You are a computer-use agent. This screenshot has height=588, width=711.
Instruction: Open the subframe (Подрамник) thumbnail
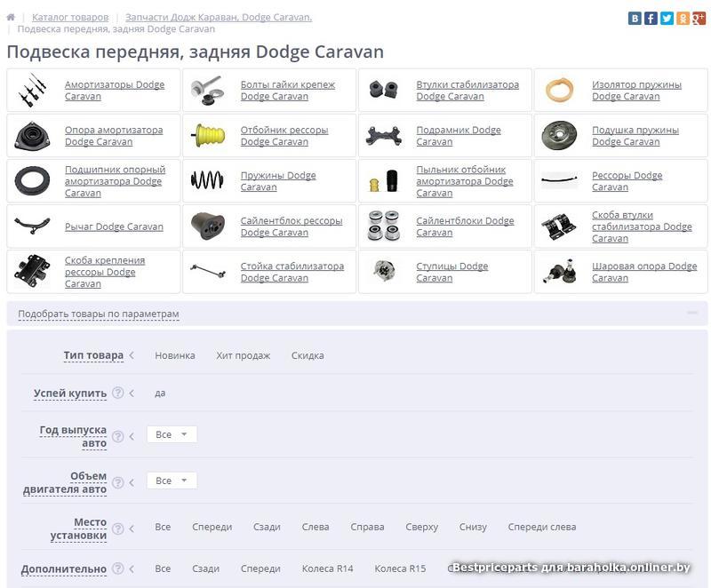coord(384,135)
